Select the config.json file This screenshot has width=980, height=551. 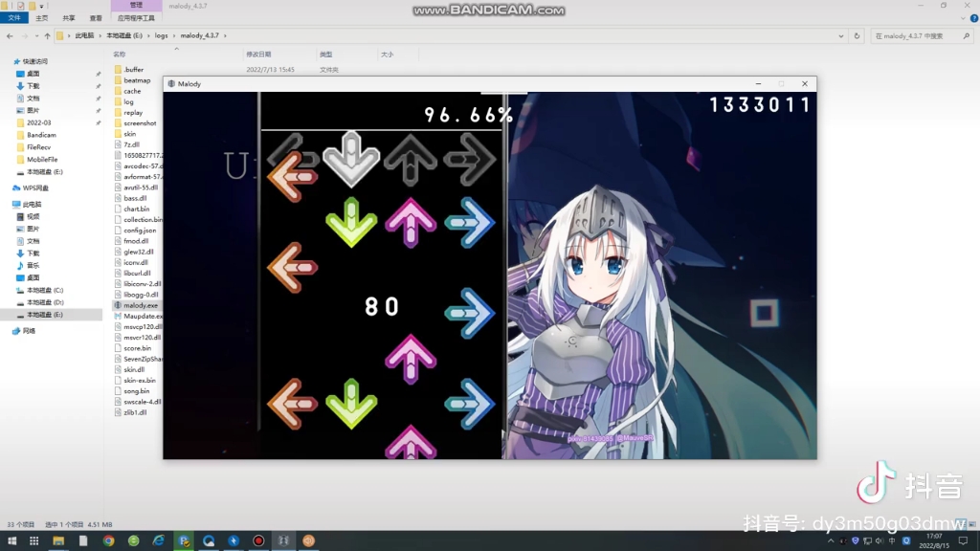pos(140,231)
